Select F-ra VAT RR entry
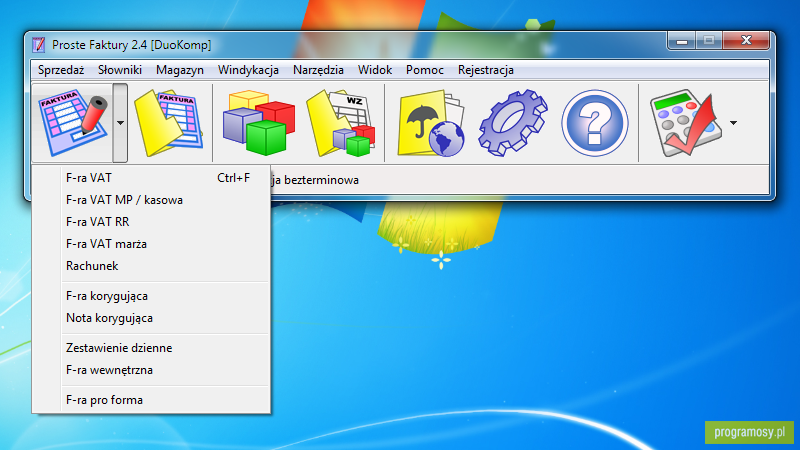This screenshot has width=800, height=450. click(151, 222)
